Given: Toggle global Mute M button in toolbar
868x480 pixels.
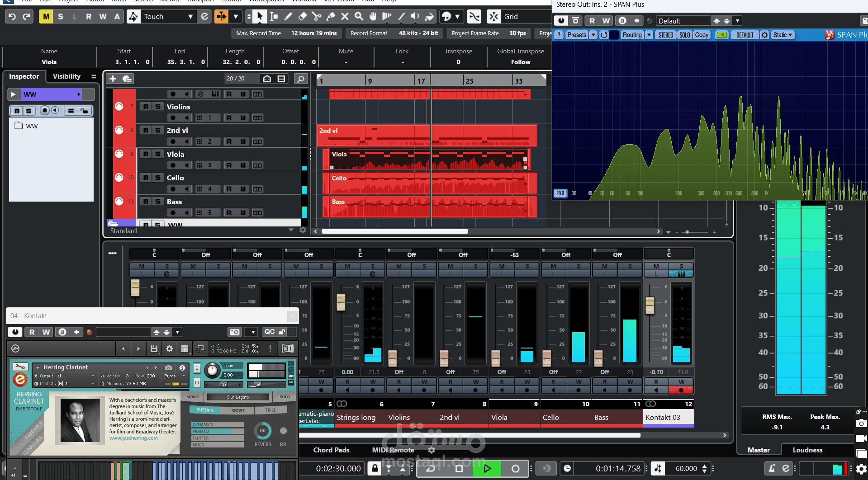Looking at the screenshot, I should (46, 17).
